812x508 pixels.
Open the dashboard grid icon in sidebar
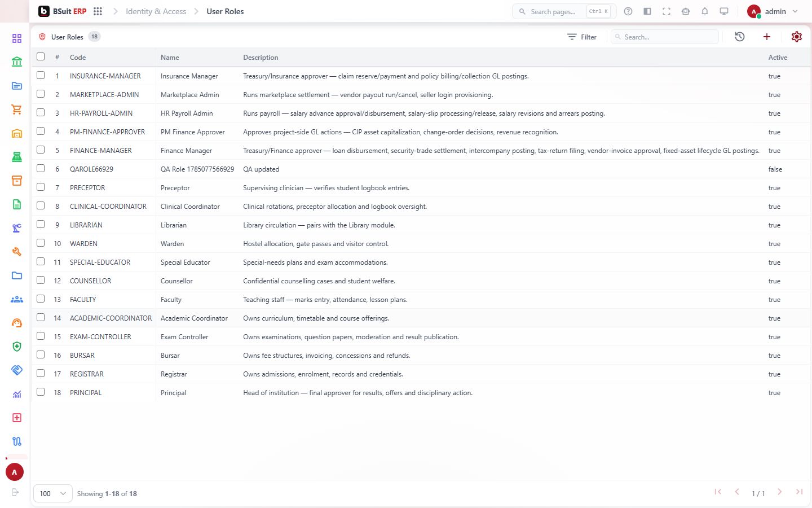coord(17,38)
